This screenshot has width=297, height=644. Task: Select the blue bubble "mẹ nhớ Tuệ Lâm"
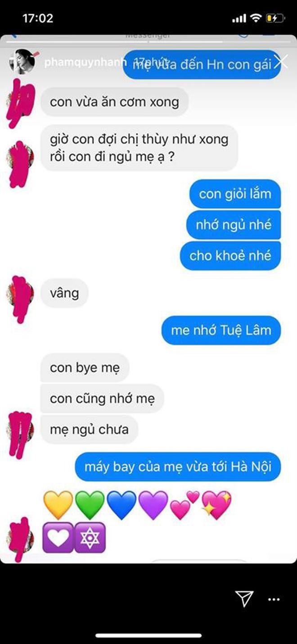221,330
